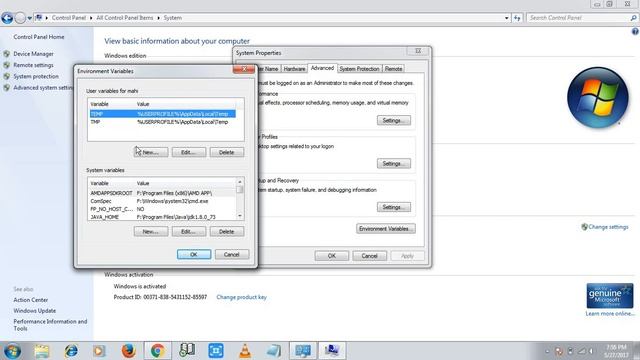The image size is (640, 360).
Task: Click the System variables scrollbar down arrow
Action: 240,216
